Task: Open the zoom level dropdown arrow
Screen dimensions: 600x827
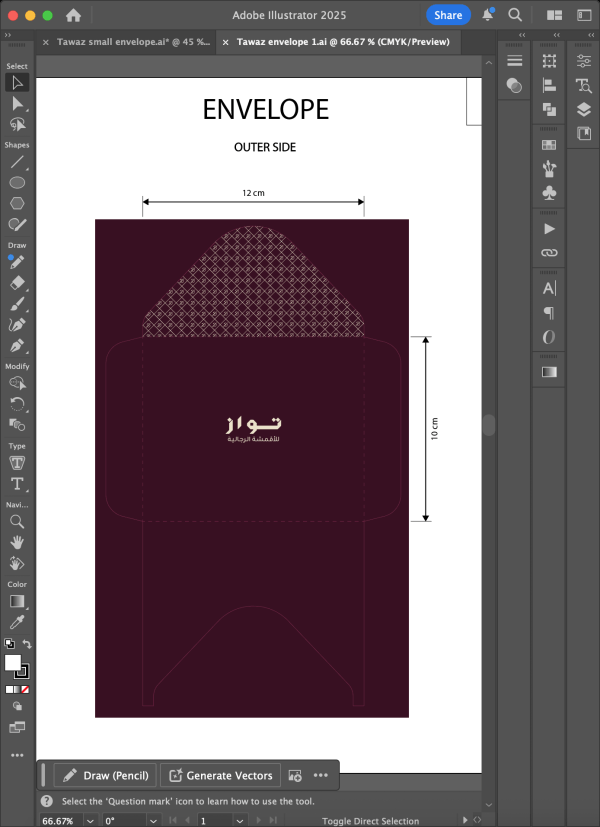Action: point(90,821)
